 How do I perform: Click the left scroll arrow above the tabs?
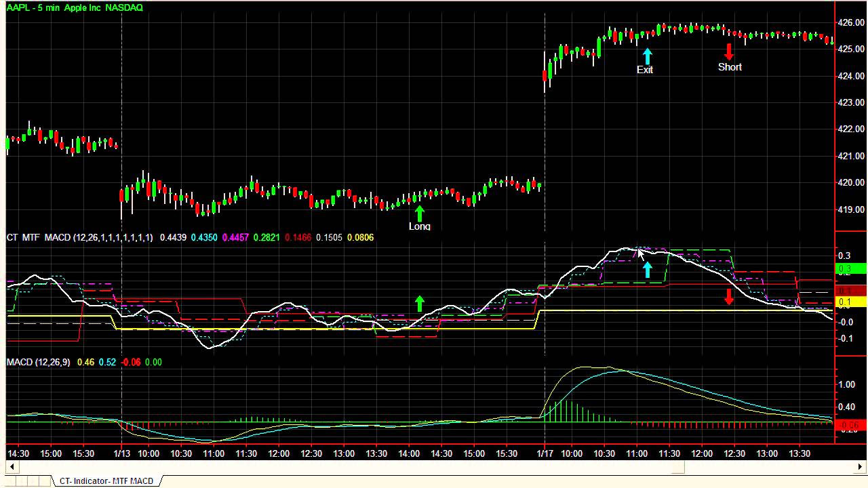[12, 467]
